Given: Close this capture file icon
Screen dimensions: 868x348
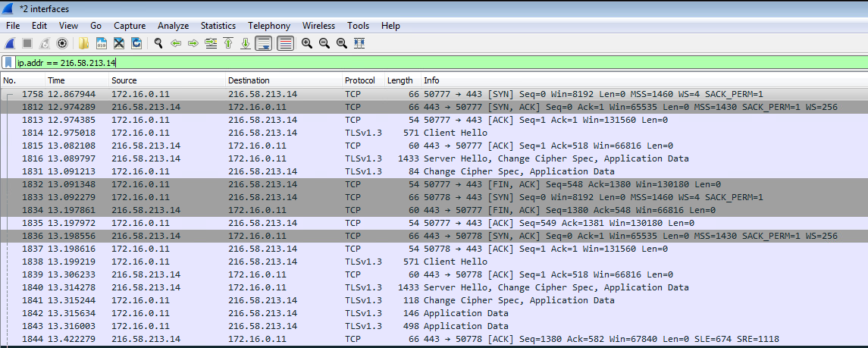Looking at the screenshot, I should coord(118,43).
